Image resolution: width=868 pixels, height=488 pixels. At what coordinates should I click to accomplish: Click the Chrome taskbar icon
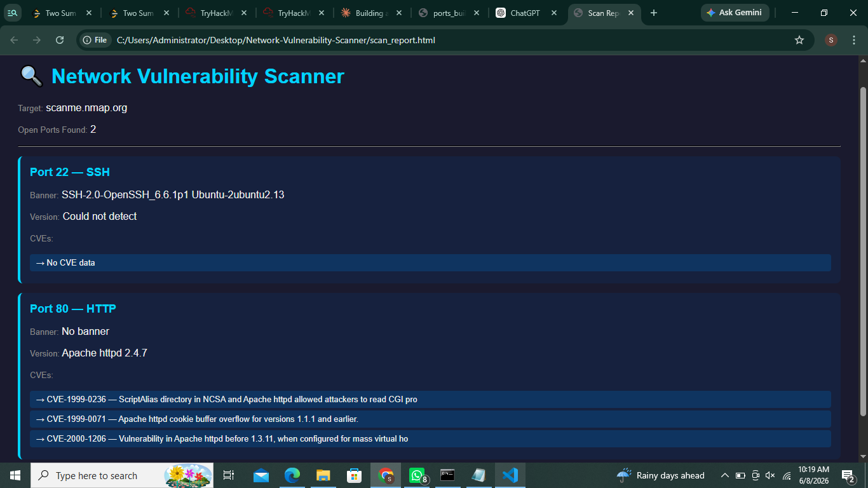tap(386, 475)
